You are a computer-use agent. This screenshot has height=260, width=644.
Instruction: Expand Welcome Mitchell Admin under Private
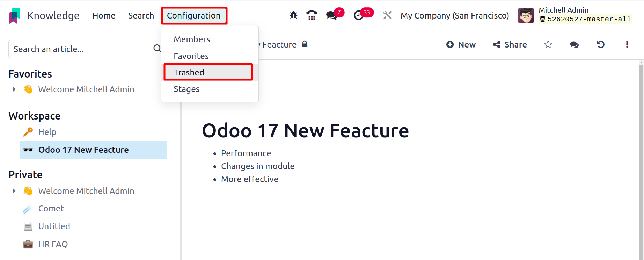coord(14,191)
